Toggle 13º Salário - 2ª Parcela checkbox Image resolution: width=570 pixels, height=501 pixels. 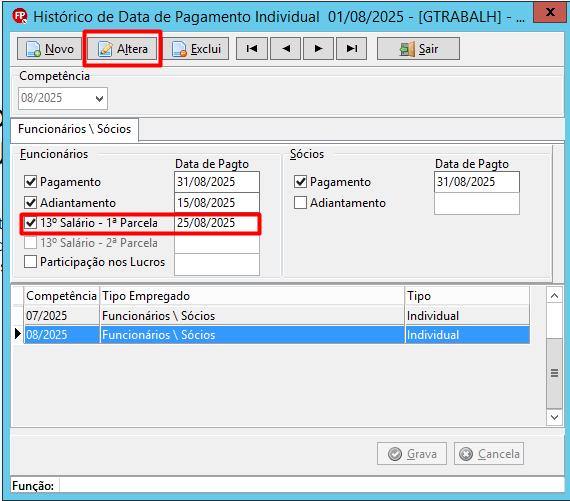point(31,243)
